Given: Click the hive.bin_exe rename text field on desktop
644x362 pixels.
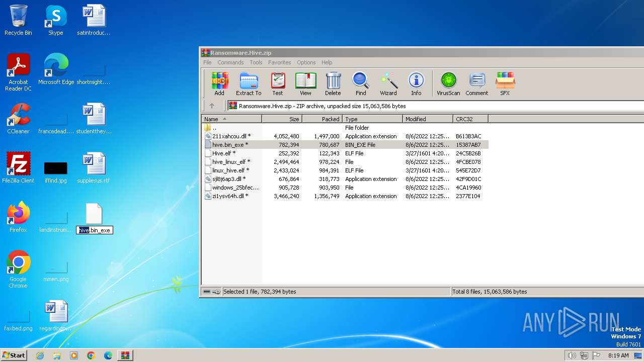Looking at the screenshot, I should (95, 230).
